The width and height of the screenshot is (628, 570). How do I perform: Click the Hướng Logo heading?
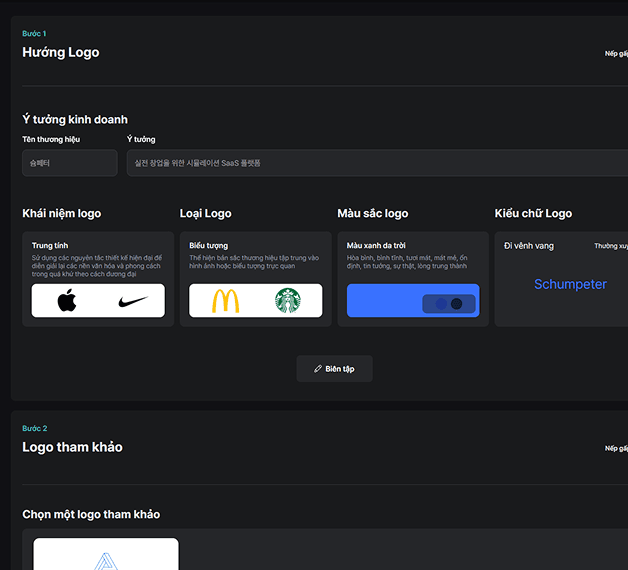tap(61, 52)
